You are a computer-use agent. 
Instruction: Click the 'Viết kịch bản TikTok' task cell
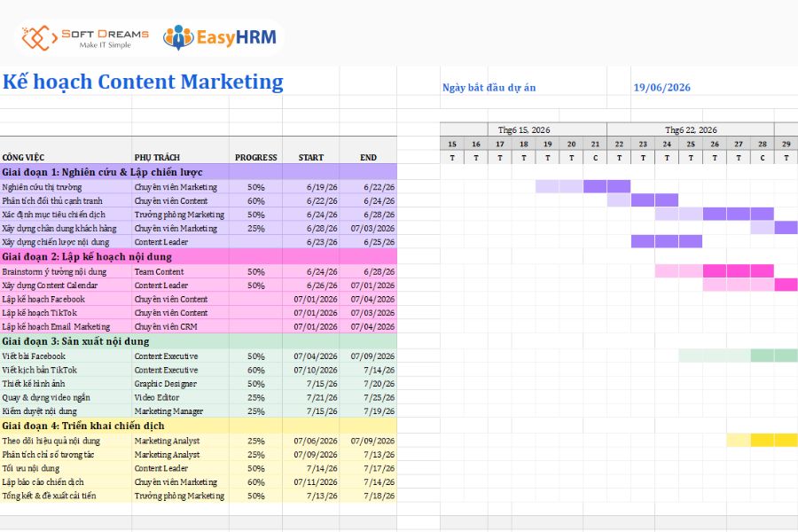click(x=66, y=370)
